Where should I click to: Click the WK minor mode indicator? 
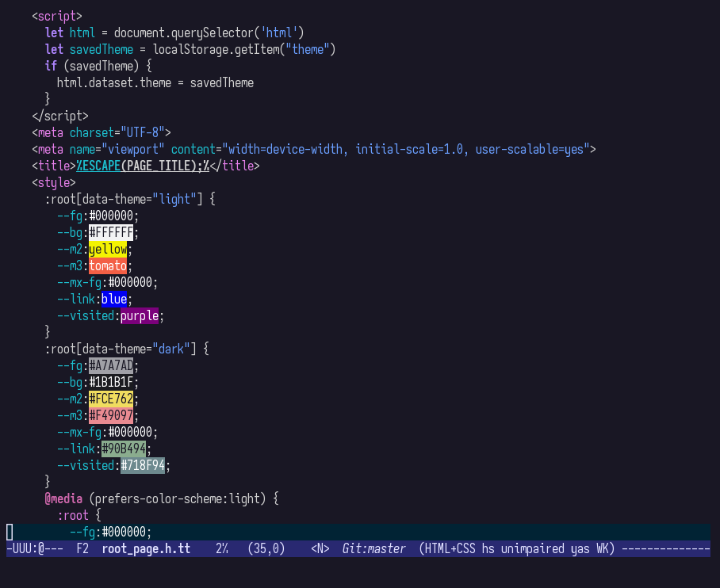point(602,549)
